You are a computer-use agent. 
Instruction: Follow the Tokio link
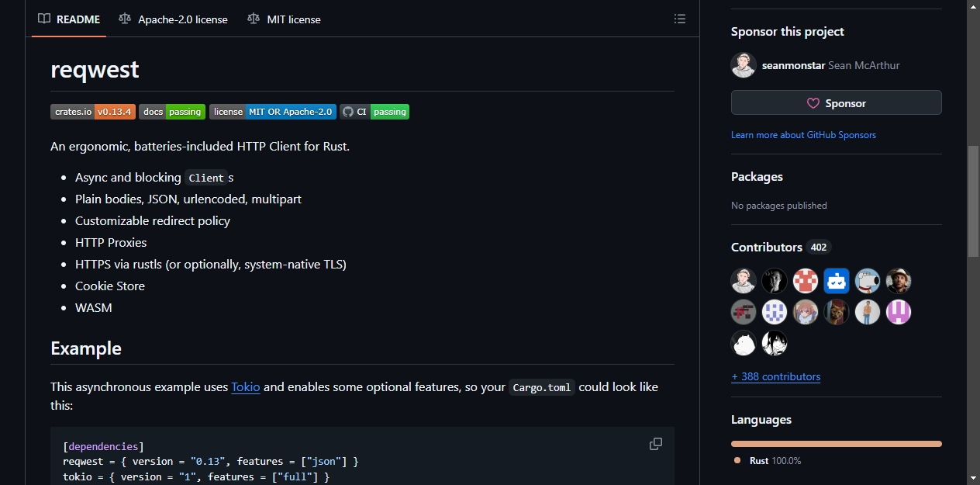click(x=246, y=386)
